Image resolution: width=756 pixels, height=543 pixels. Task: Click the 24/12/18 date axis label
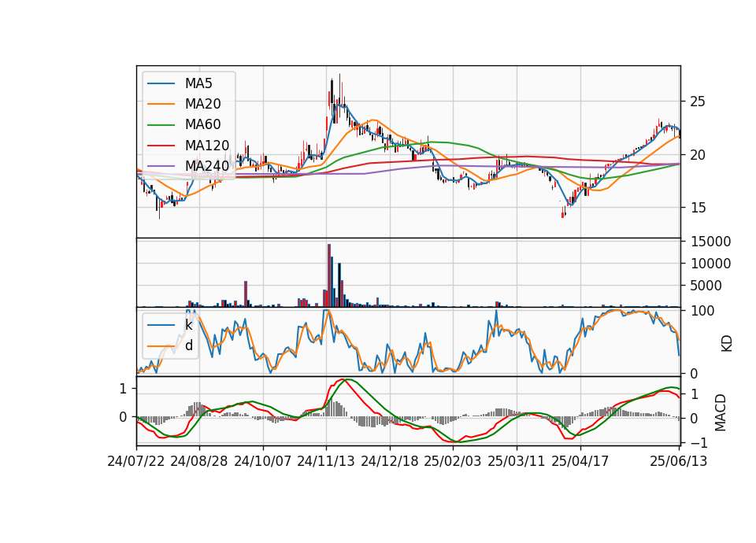click(x=390, y=462)
